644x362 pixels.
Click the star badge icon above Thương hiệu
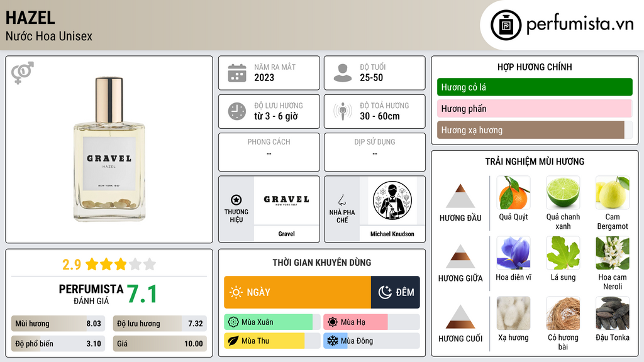236,200
